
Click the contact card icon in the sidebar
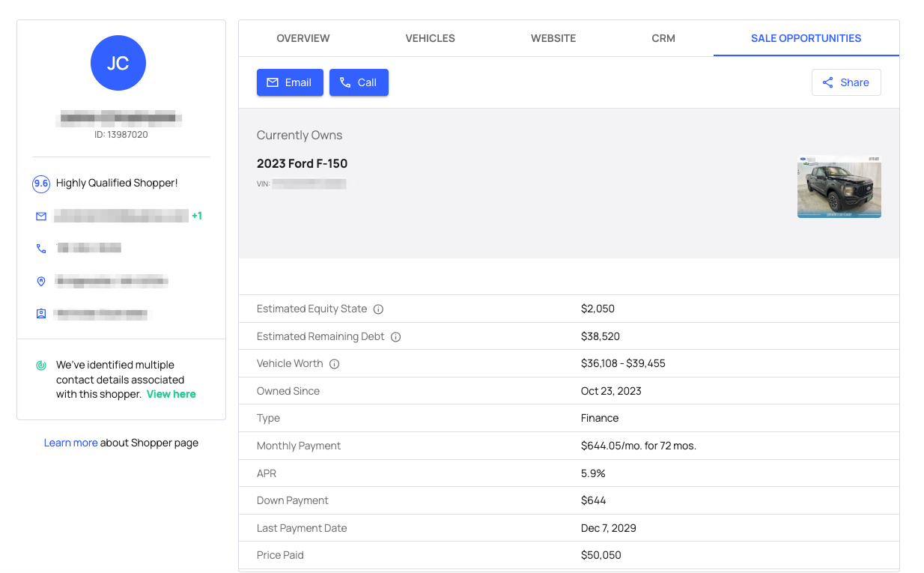click(x=41, y=313)
